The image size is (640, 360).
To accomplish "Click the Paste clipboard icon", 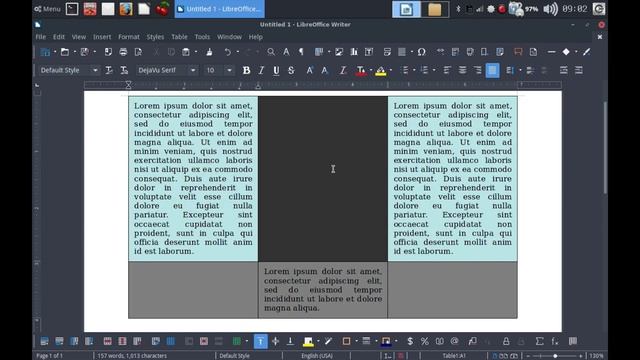I will 186,52.
